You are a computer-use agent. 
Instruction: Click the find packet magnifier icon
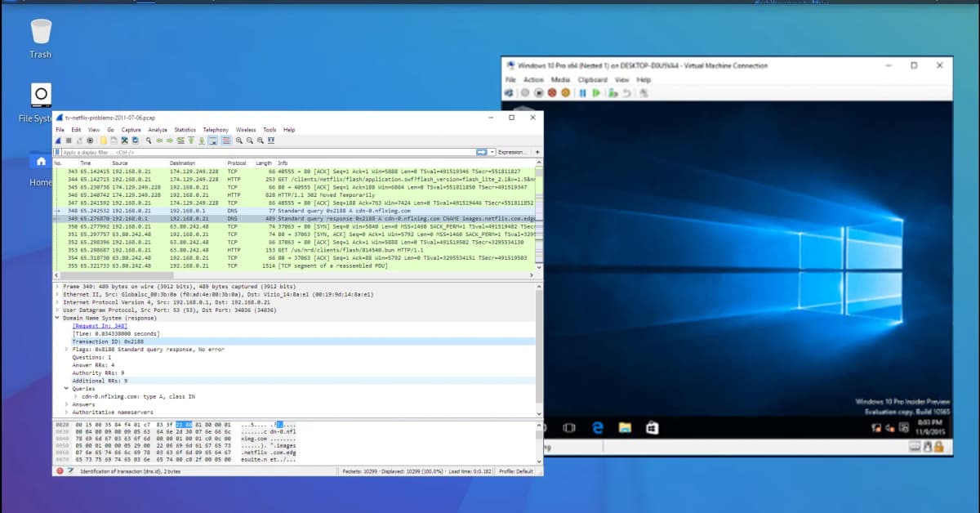point(148,141)
